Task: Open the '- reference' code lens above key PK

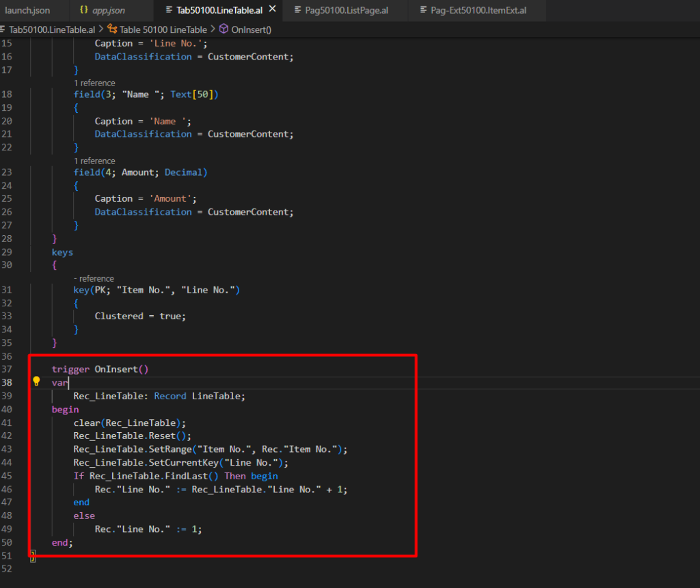Action: click(94, 278)
